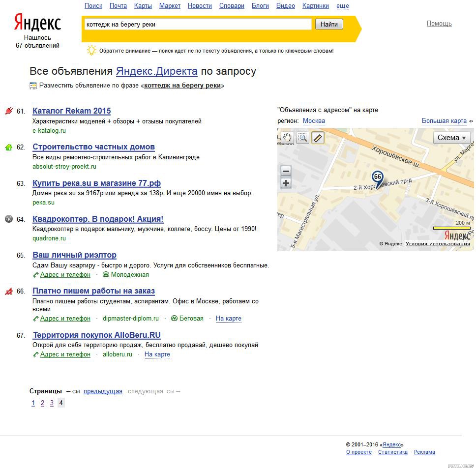This screenshot has width=476, height=470.
Task: Go to results page 2
Action: (42, 403)
